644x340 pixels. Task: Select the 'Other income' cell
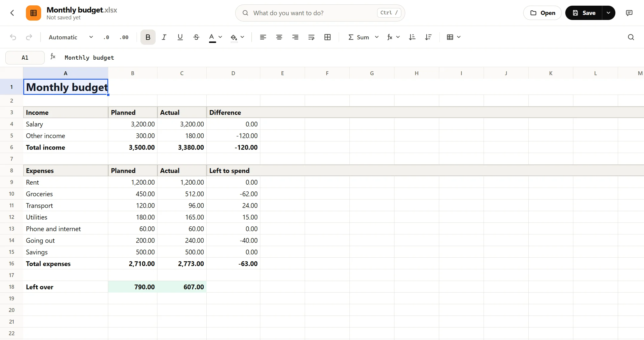(x=66, y=136)
